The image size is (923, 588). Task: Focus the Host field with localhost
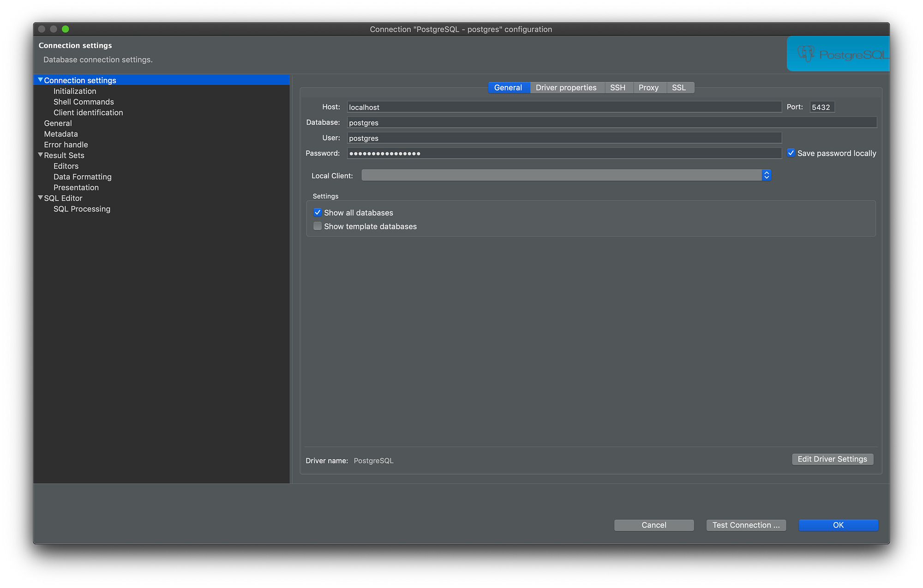[564, 107]
